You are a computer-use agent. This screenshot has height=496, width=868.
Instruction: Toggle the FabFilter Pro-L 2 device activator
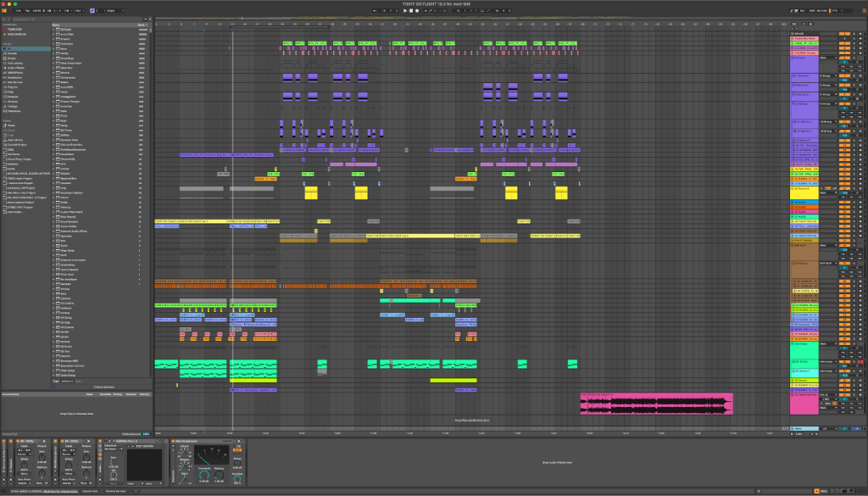tap(106, 441)
